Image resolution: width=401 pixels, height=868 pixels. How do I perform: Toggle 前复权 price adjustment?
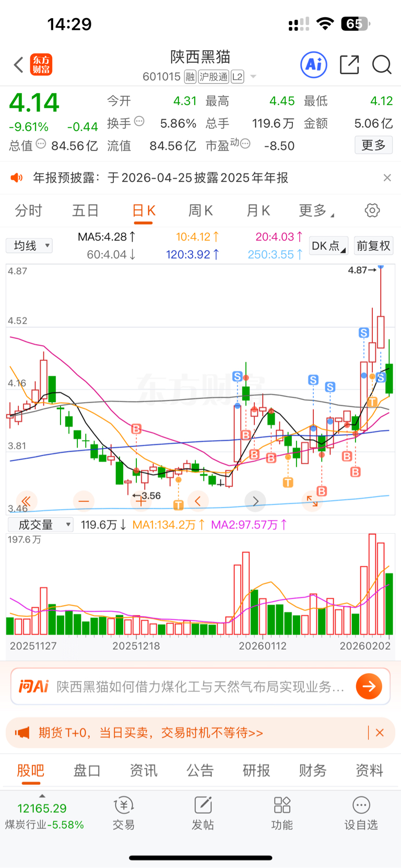[x=373, y=245]
